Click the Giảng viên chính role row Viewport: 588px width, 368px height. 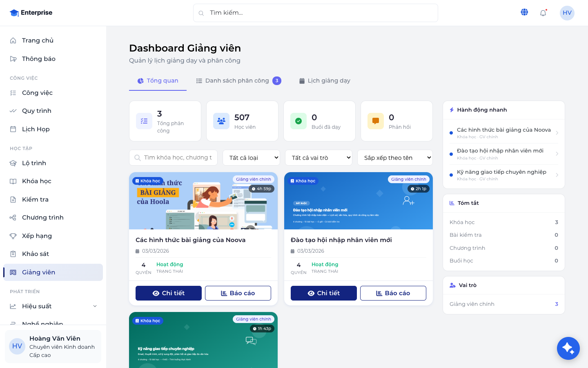pyautogui.click(x=504, y=304)
